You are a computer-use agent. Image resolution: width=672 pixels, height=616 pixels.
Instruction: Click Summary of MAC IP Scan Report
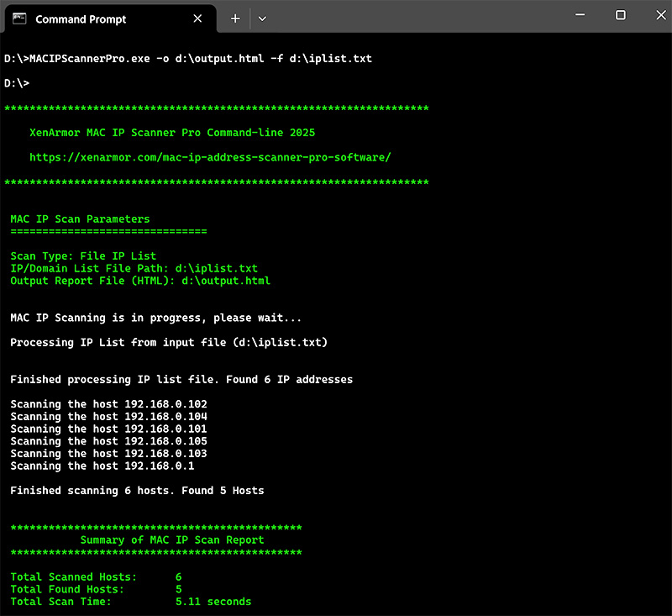172,540
